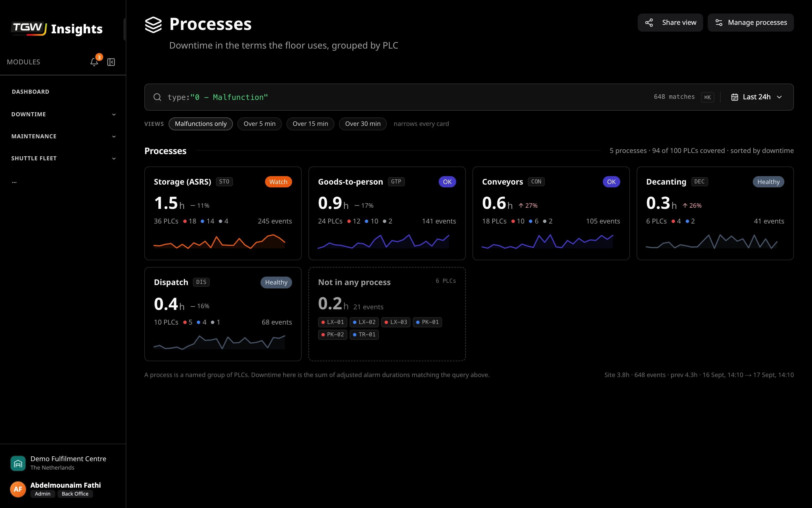Click the ⌘K shortcut badge
812x508 pixels.
pos(707,97)
